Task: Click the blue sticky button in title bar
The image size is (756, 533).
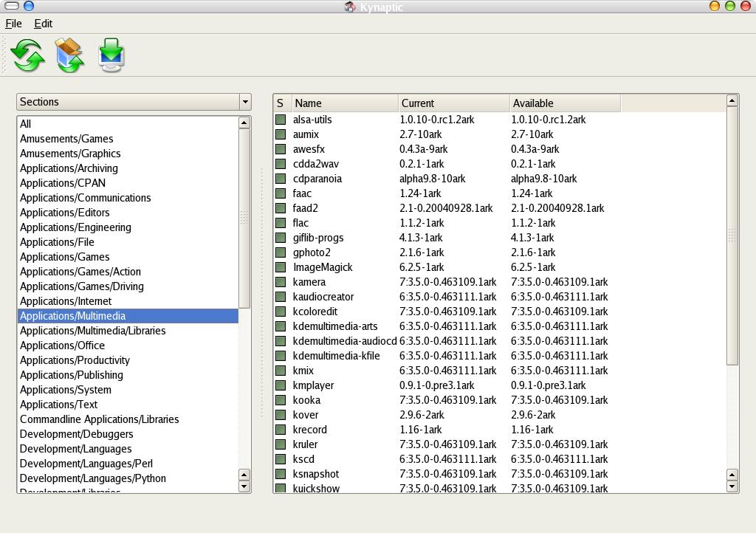Action: [29, 6]
